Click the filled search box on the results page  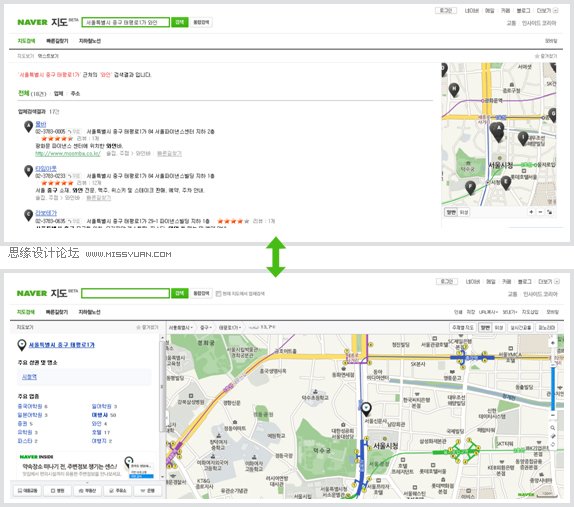point(126,22)
